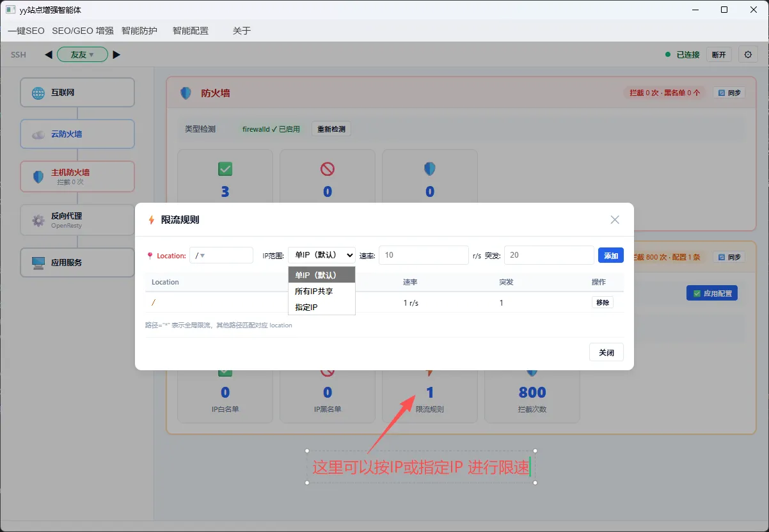The width and height of the screenshot is (769, 532).
Task: Select 单IP（默认） option
Action: (x=322, y=275)
